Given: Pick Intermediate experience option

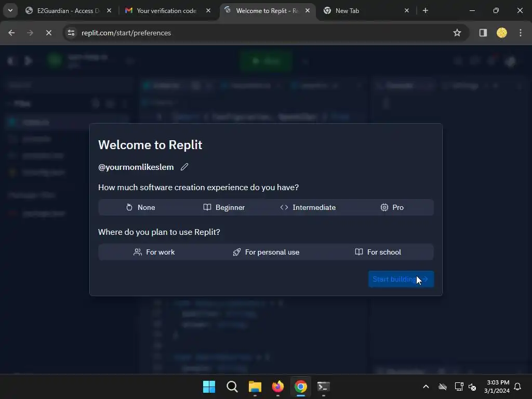Looking at the screenshot, I should [308, 207].
